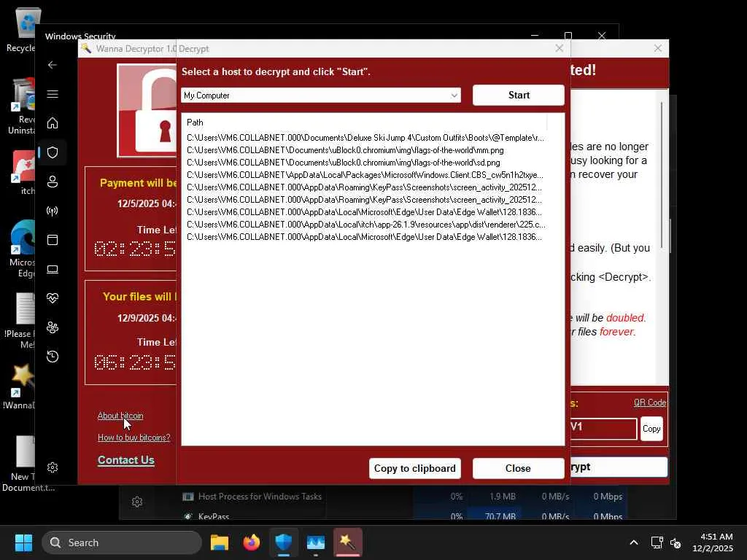The width and height of the screenshot is (747, 560).
Task: Close the Decrypt dialog with Close button
Action: click(x=519, y=468)
